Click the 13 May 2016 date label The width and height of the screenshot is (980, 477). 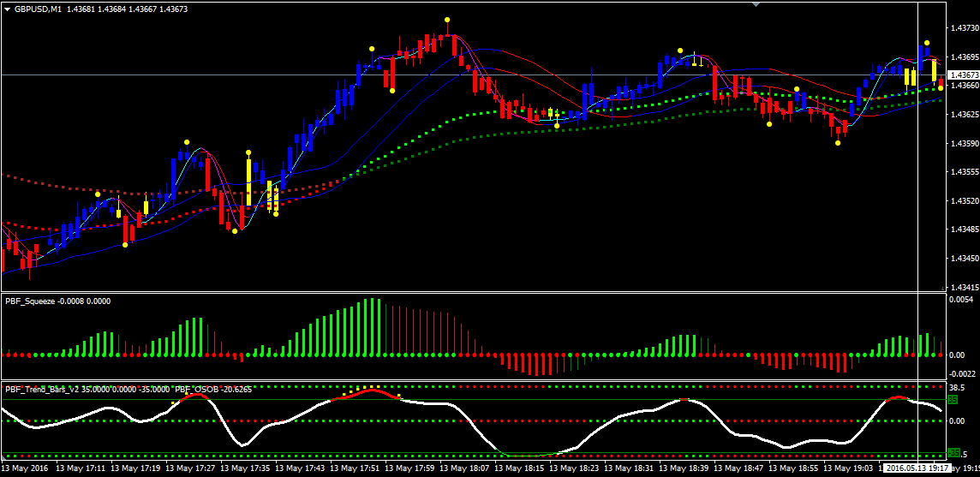point(25,468)
